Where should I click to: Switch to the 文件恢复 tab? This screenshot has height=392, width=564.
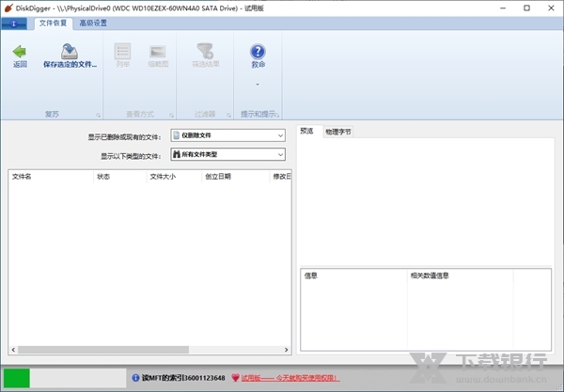54,24
